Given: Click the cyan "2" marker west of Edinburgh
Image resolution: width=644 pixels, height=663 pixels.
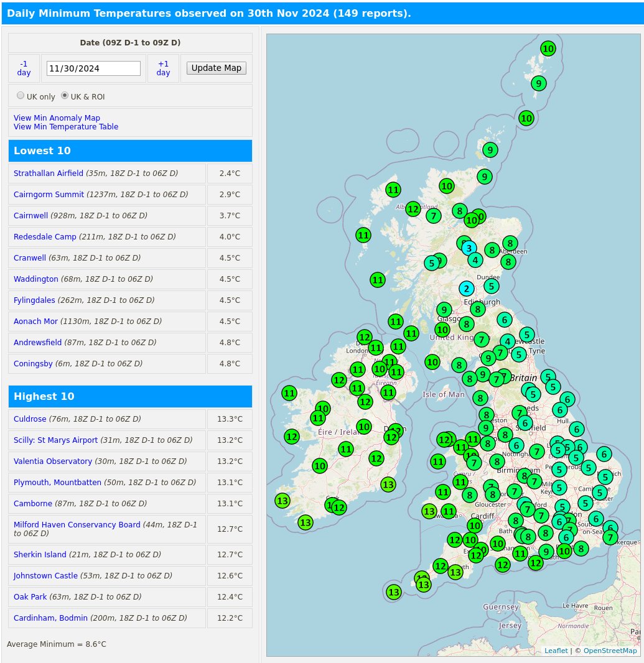Looking at the screenshot, I should 467,289.
